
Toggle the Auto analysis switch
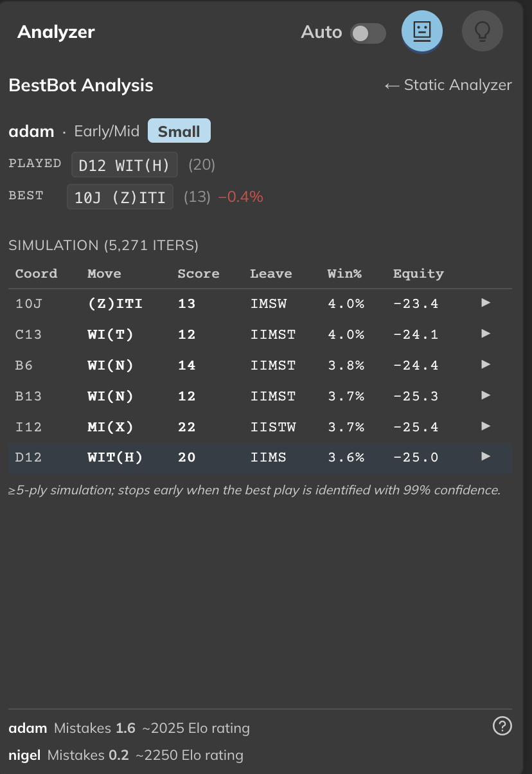point(368,33)
